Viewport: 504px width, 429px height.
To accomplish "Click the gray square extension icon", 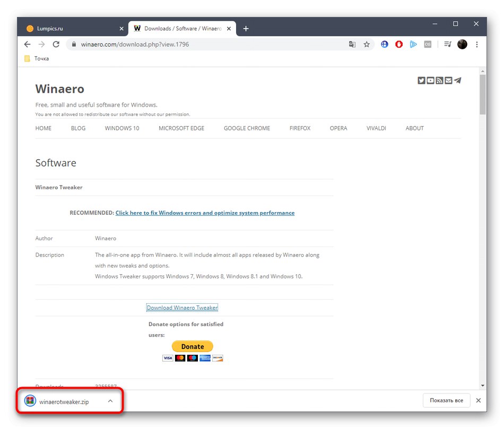I will tap(428, 45).
